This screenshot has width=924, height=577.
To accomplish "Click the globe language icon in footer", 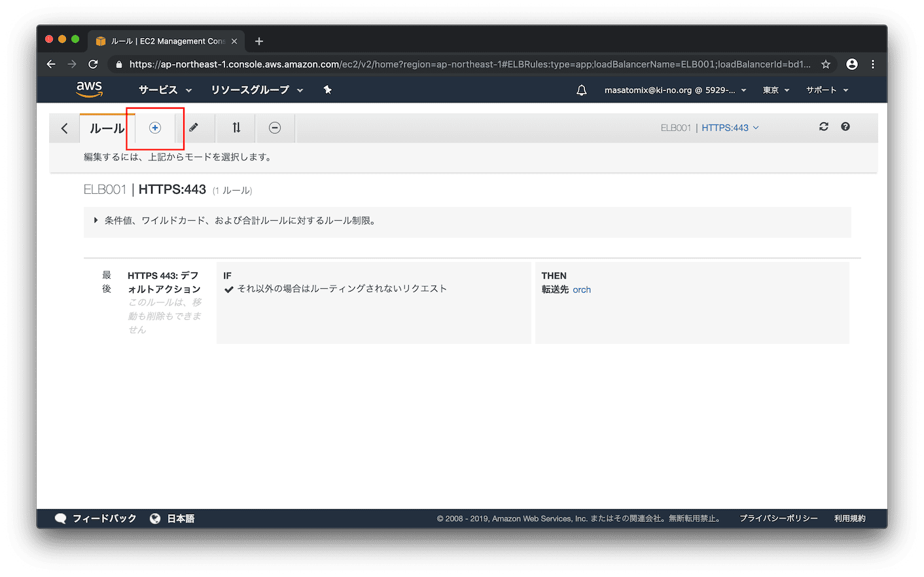I will point(155,519).
